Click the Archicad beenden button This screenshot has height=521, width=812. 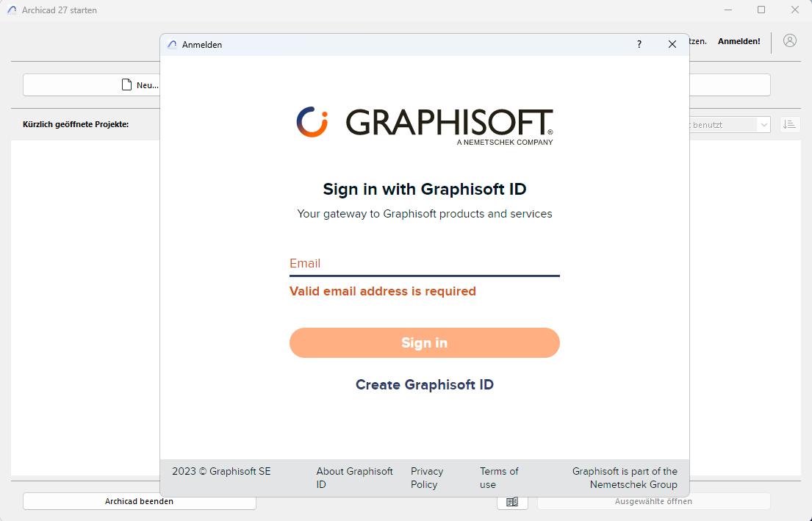140,501
